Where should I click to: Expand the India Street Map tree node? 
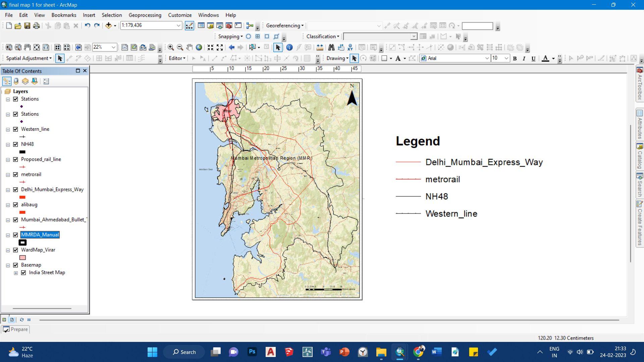coord(16,273)
